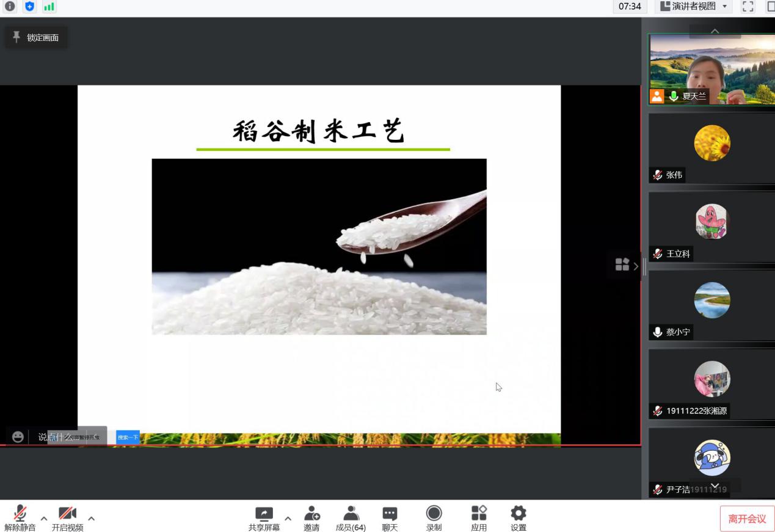Open the 演讲者视图 view dropdown
This screenshot has width=775, height=532.
(x=694, y=7)
